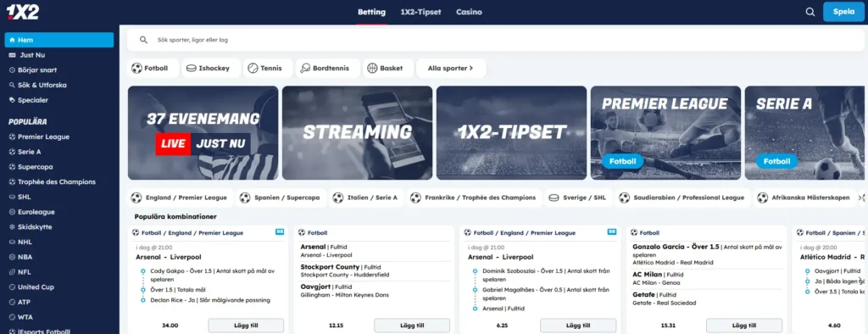Select Sverige / SHL league chip
Image resolution: width=868 pixels, height=334 pixels.
579,198
